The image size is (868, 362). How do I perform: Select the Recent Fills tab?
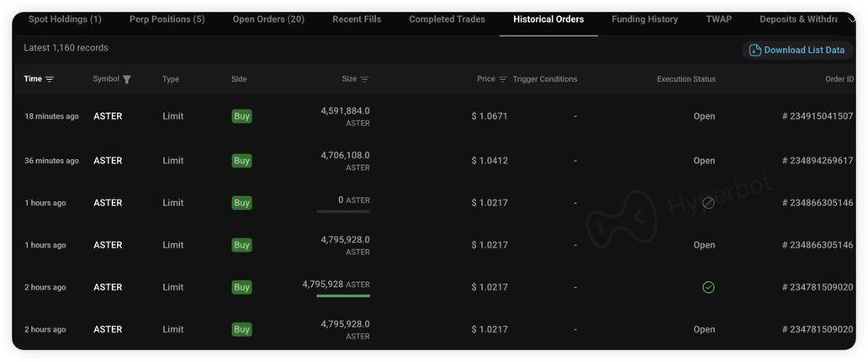(357, 19)
